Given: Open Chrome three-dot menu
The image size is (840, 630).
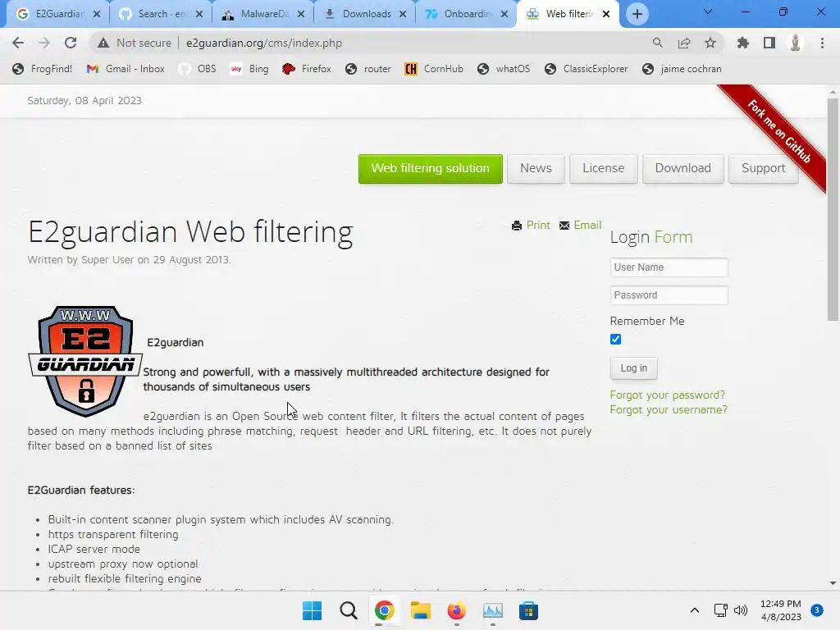Looking at the screenshot, I should pos(822,43).
